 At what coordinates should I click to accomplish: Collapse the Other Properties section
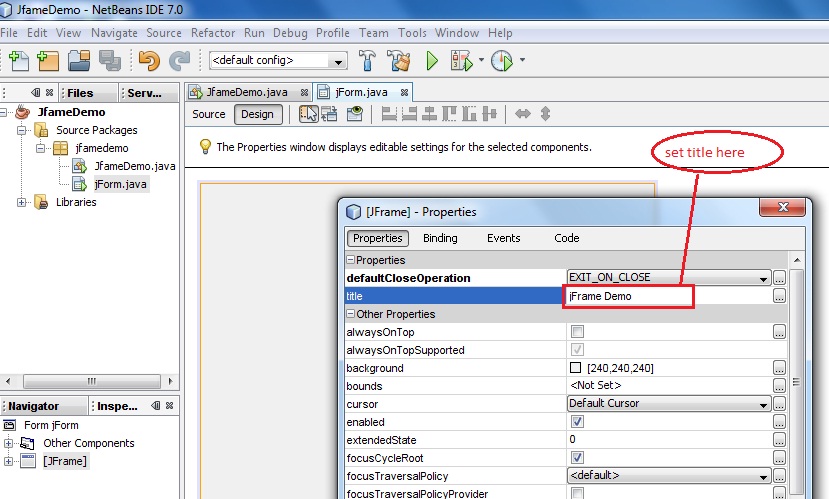(350, 314)
